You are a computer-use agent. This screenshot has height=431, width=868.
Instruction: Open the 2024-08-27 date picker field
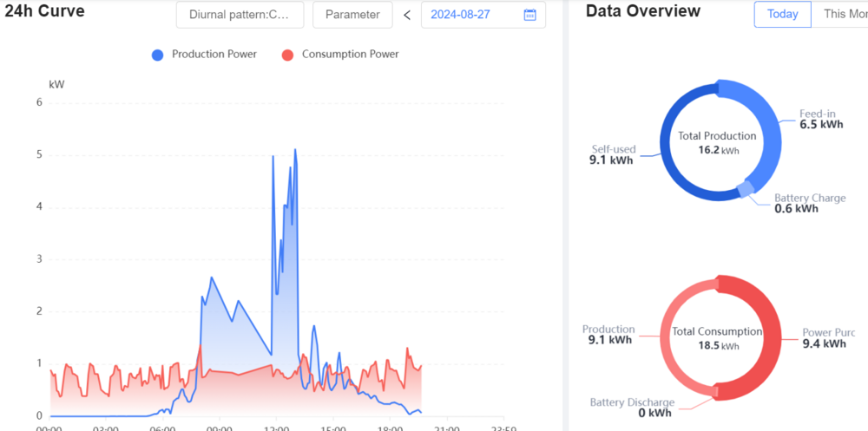(x=473, y=15)
